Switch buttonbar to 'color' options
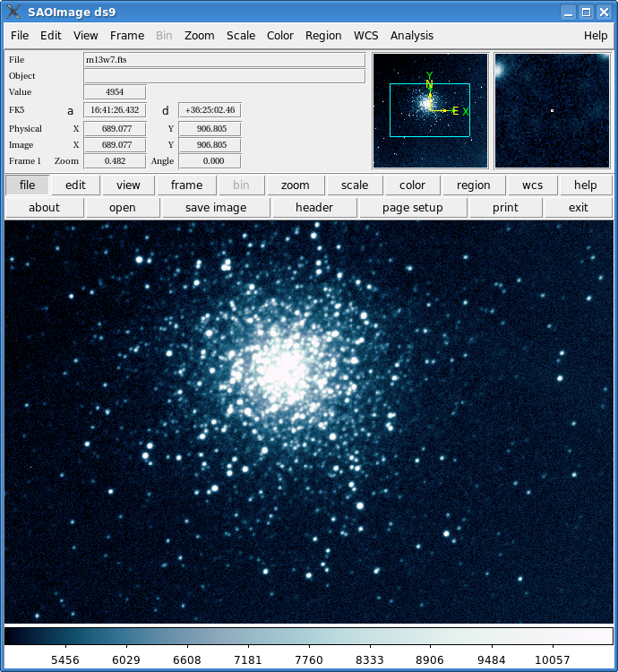 [412, 185]
